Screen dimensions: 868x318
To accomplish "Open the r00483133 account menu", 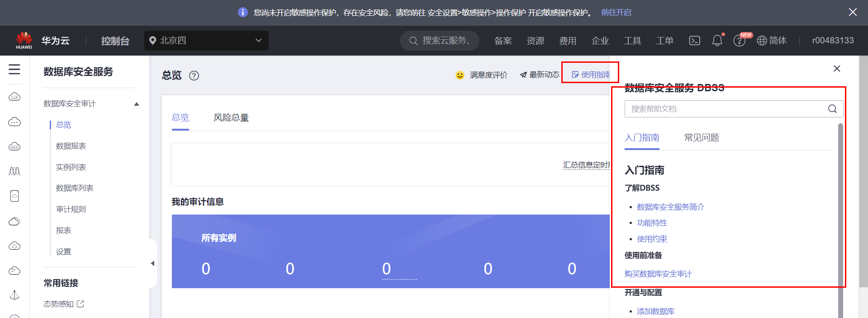I will coord(833,41).
